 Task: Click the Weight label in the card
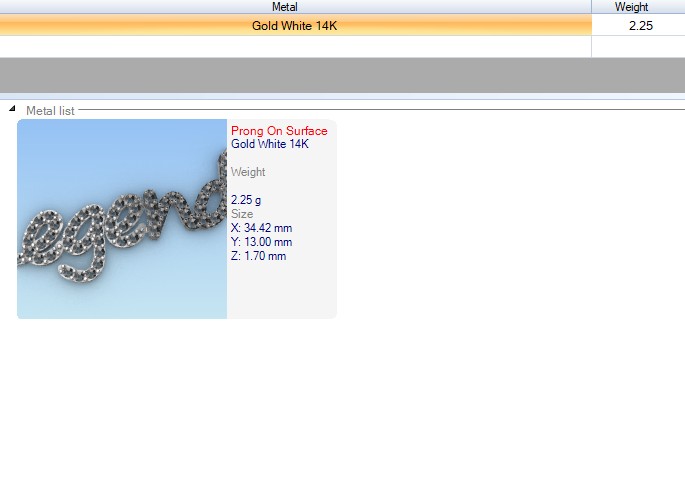tap(248, 172)
